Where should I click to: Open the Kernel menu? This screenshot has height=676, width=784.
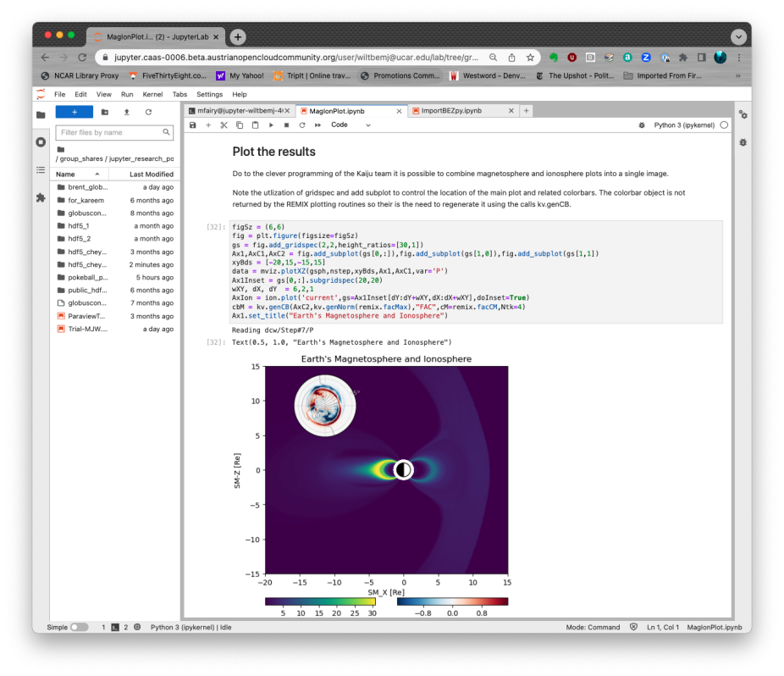click(152, 94)
